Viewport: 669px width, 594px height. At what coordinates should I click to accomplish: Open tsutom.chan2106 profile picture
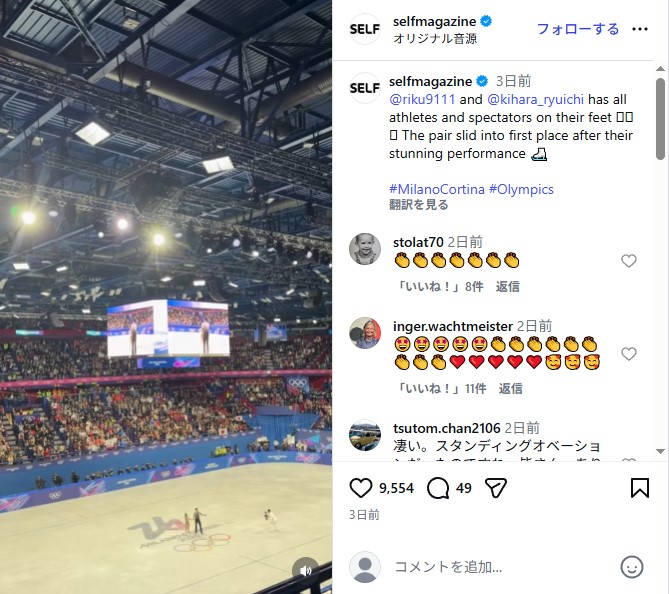pos(365,435)
